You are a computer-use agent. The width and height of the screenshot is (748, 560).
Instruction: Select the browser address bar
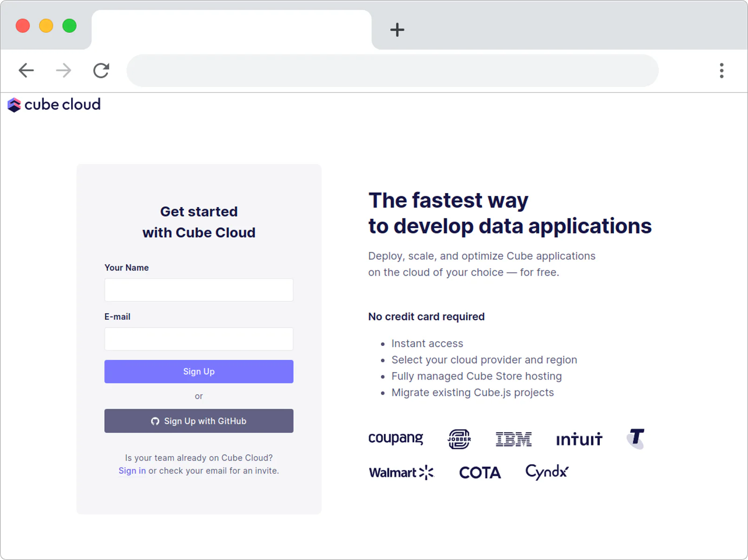tap(393, 71)
